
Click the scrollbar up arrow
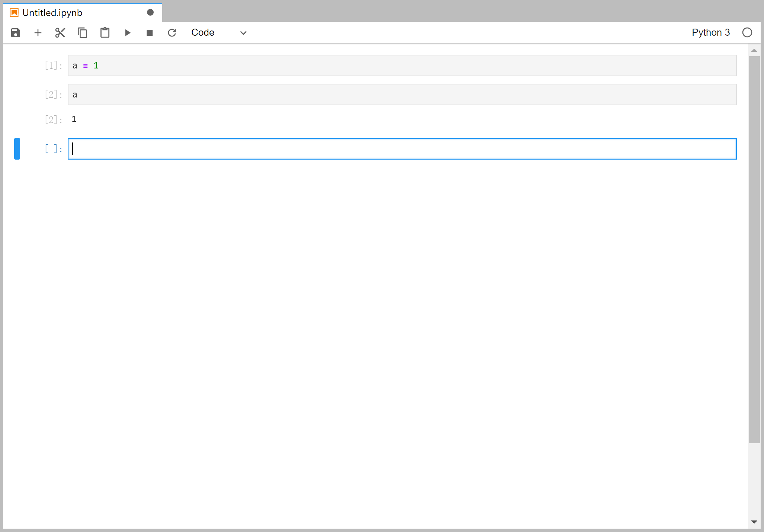(x=754, y=50)
